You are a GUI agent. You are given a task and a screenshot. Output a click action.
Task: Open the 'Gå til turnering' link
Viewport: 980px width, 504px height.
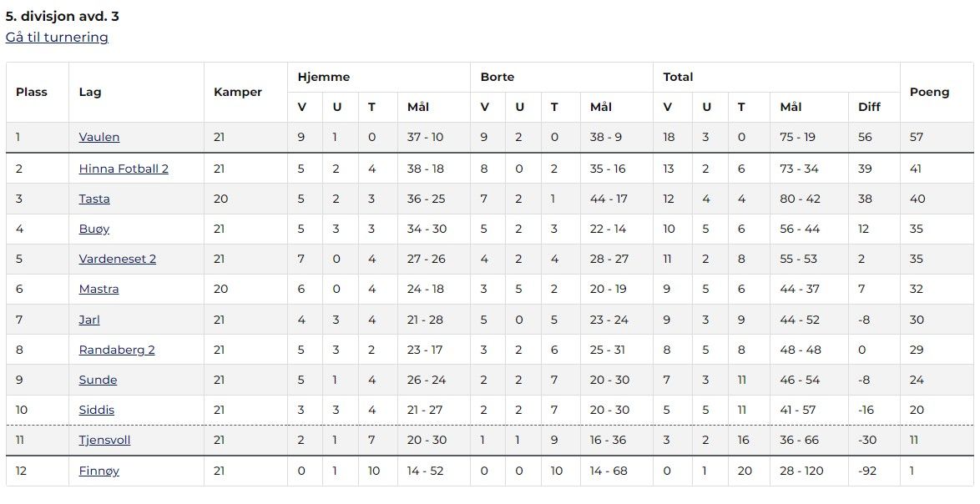[x=57, y=38]
